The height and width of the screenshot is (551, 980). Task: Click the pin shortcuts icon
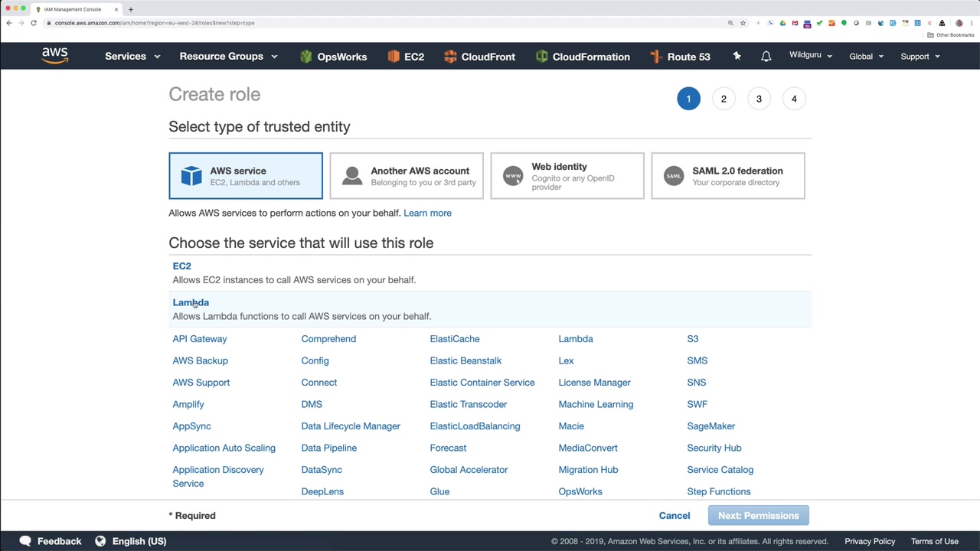pos(737,56)
